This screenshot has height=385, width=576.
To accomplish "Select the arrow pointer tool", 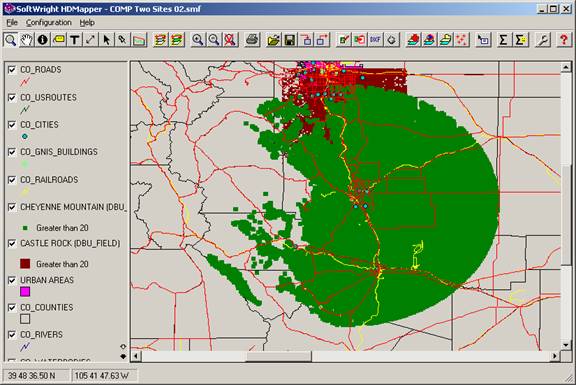I will point(107,40).
